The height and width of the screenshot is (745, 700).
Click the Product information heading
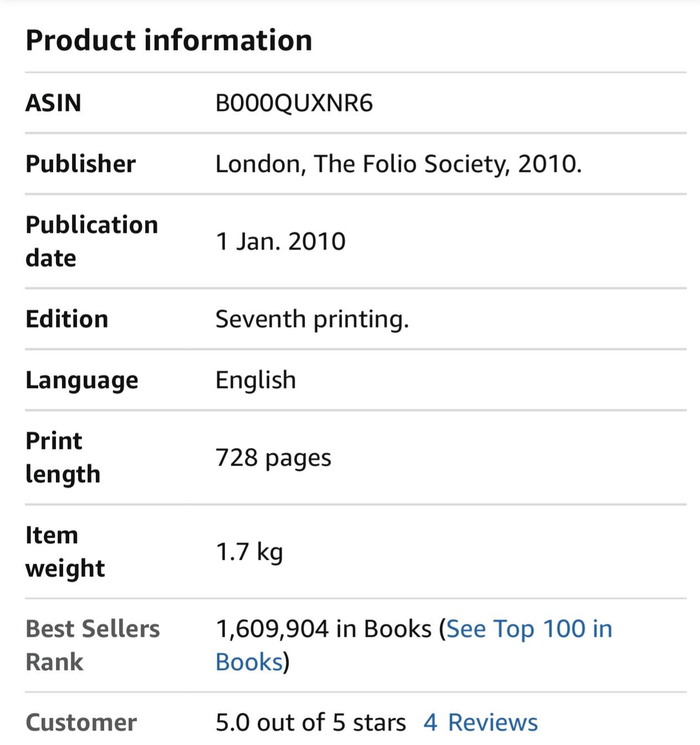click(x=169, y=40)
